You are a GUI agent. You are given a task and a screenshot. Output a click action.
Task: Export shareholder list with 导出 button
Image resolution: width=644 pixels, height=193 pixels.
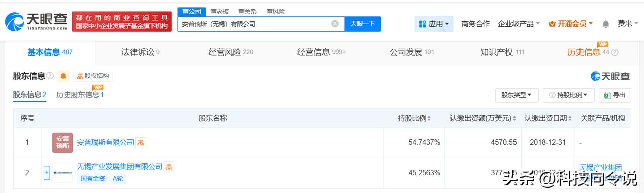pyautogui.click(x=614, y=95)
